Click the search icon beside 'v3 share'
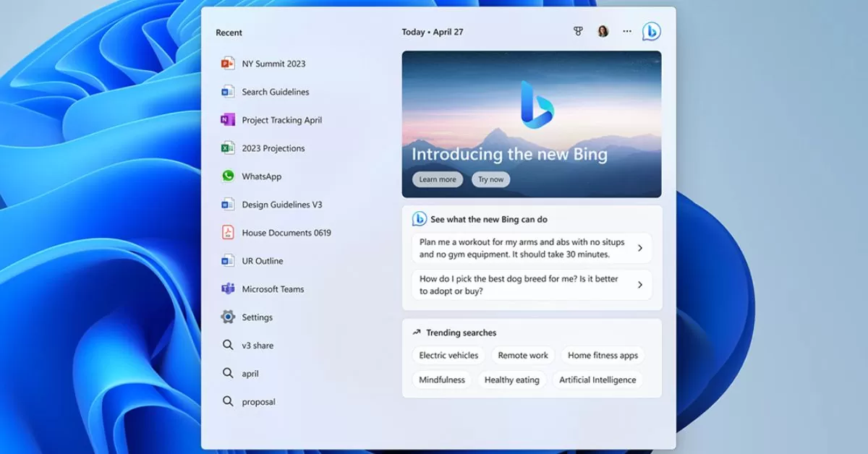 [228, 346]
